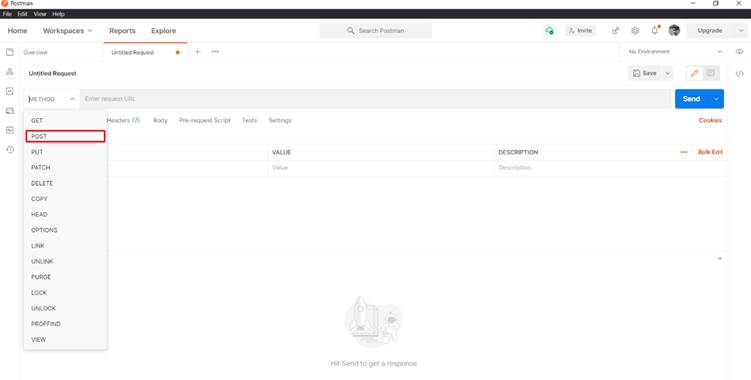This screenshot has width=751, height=380.
Task: Click the Invite button
Action: (x=580, y=31)
